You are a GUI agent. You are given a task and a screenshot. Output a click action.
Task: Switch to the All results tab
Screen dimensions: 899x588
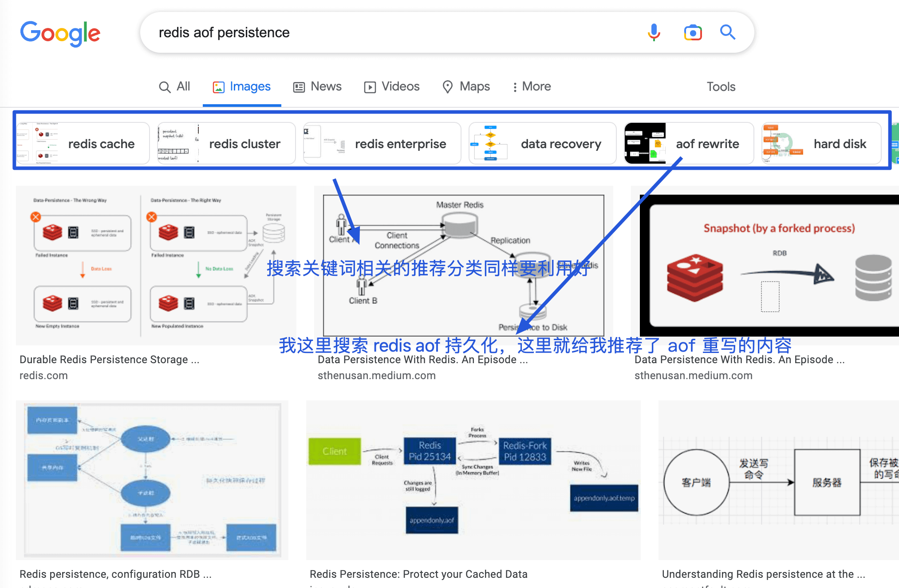(174, 86)
